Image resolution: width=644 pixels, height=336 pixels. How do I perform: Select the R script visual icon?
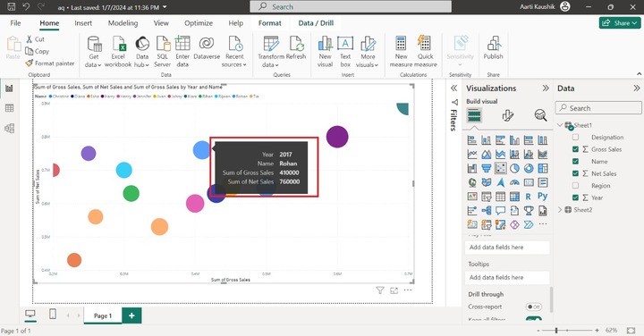point(529,197)
